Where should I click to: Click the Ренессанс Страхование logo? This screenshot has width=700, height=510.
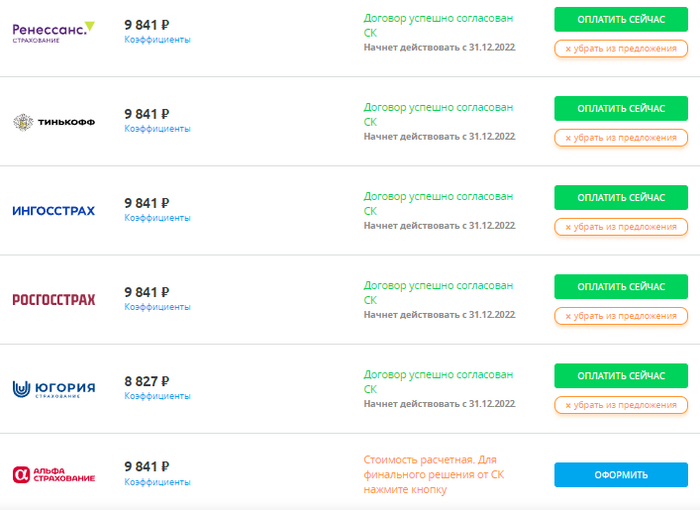(53, 32)
